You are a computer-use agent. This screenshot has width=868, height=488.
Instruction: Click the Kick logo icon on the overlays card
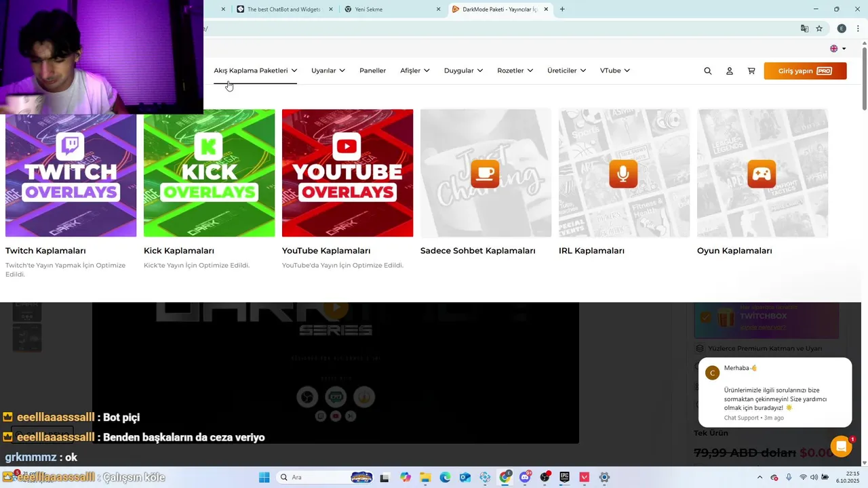point(209,146)
